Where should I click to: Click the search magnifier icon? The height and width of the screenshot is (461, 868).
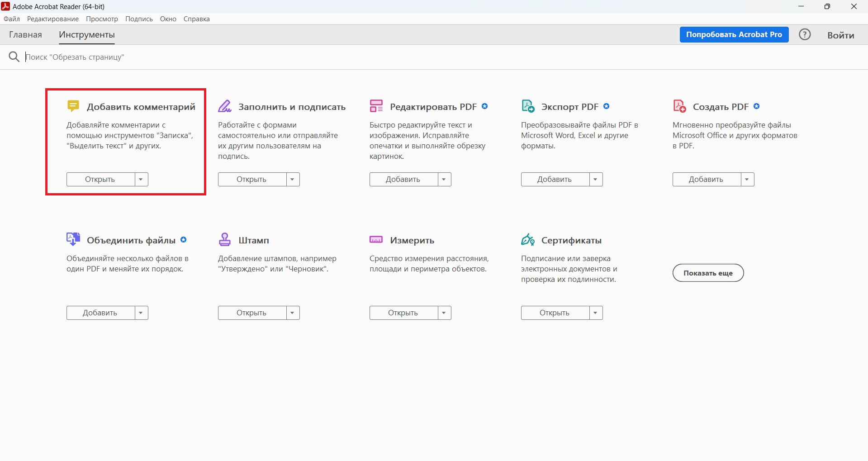point(14,57)
